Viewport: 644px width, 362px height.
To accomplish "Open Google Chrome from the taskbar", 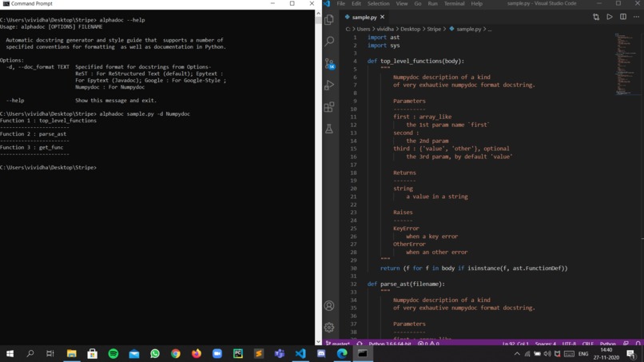I will tap(176, 353).
